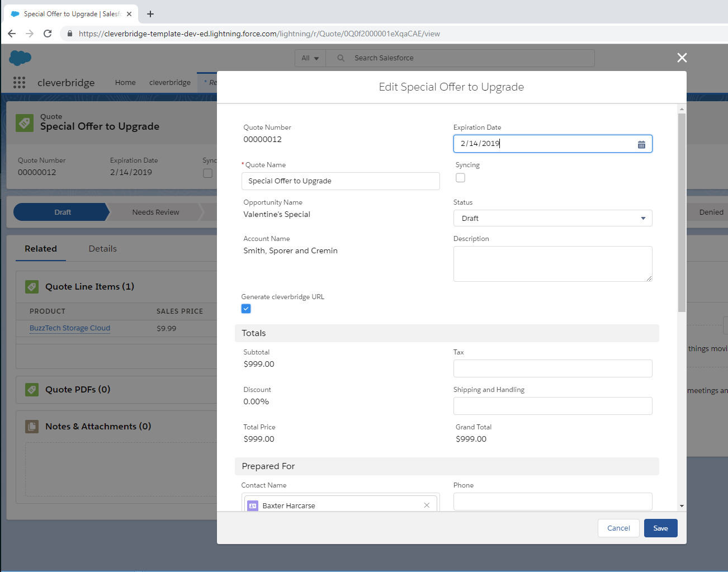
Task: Expand the All search scope dropdown
Action: (x=310, y=58)
